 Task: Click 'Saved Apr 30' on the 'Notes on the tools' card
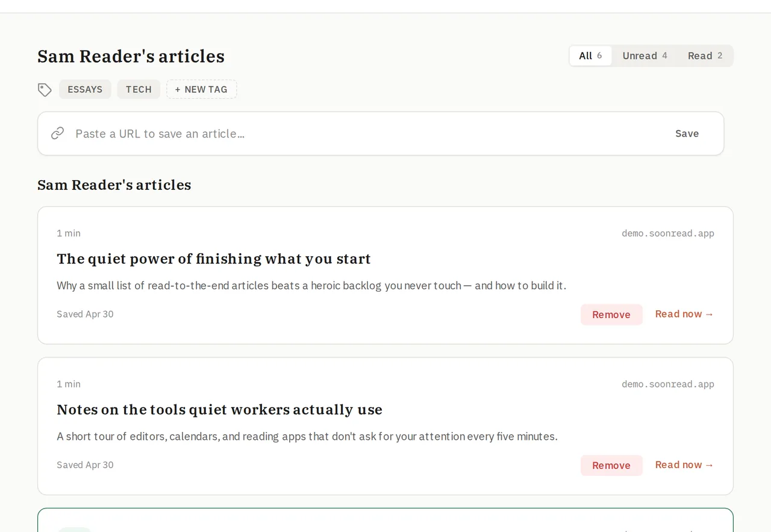click(x=85, y=465)
